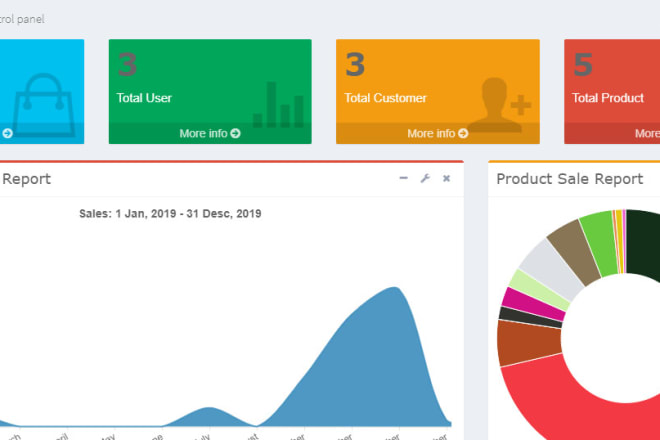Select the bright green donut chart segment
This screenshot has height=440, width=660.
click(x=600, y=244)
